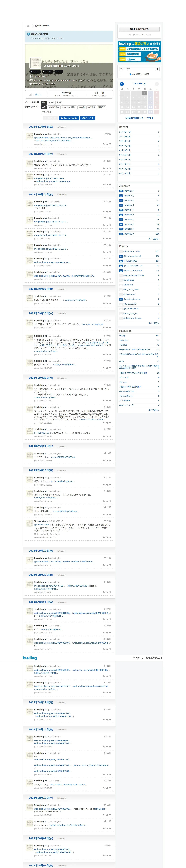Open hashtag #419論文
The height and width of the screenshot is (868, 186).
click(x=124, y=340)
